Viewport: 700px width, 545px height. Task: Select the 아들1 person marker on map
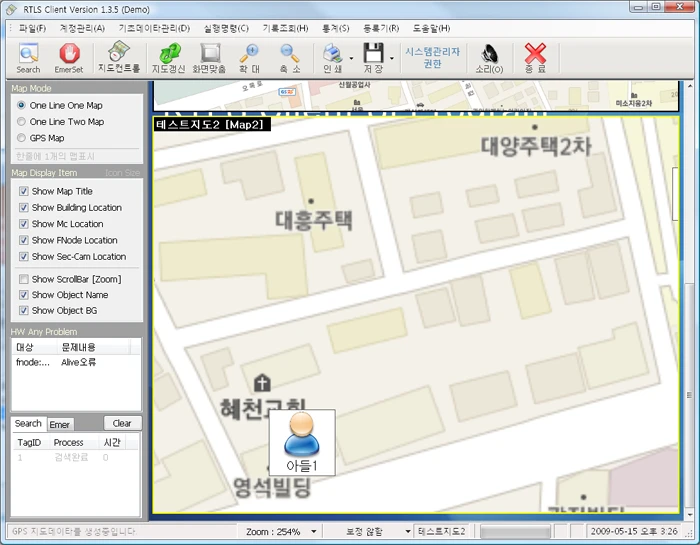coord(302,442)
